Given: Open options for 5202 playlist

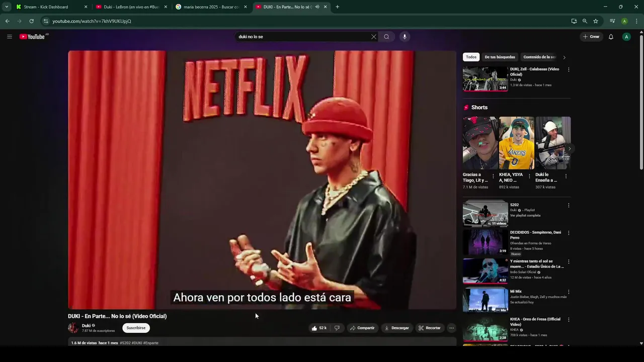Looking at the screenshot, I should [569, 205].
